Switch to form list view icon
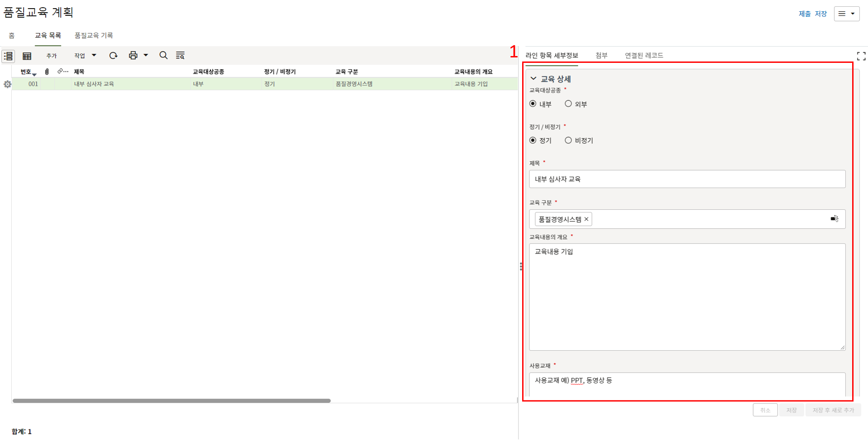The image size is (868, 443). click(9, 56)
